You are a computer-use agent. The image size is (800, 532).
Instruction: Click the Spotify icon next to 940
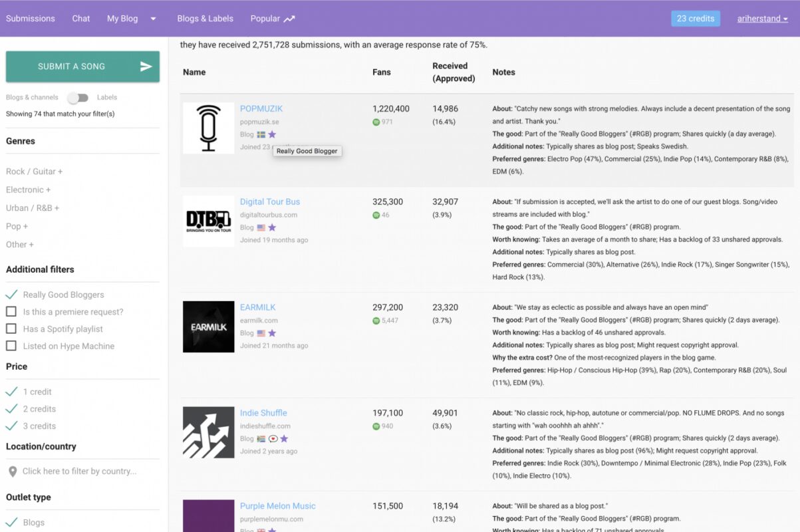pos(376,426)
